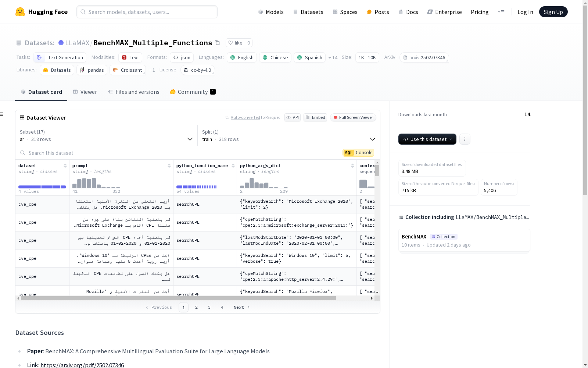Filter by the English language tag

pos(242,57)
